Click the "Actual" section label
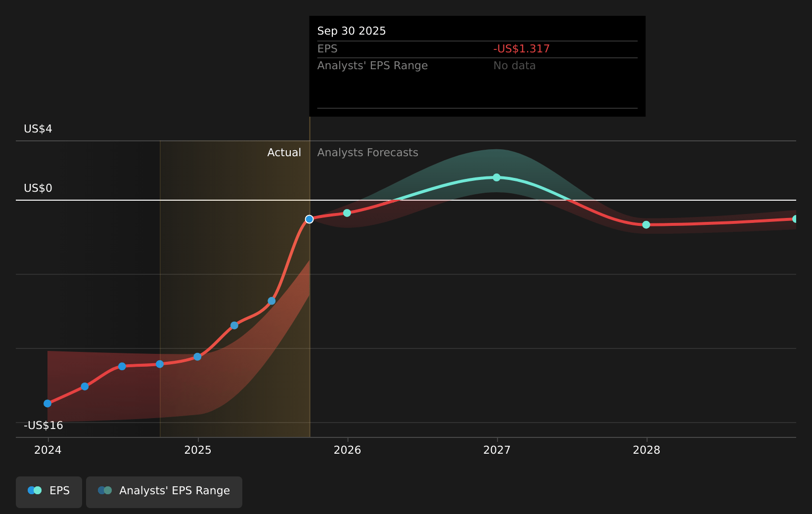812x514 pixels. pos(284,153)
